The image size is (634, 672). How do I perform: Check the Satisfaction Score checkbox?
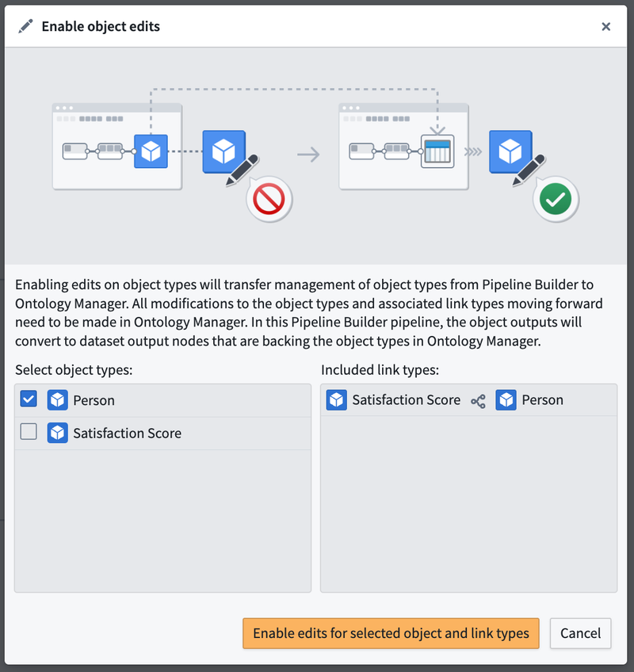tap(29, 432)
